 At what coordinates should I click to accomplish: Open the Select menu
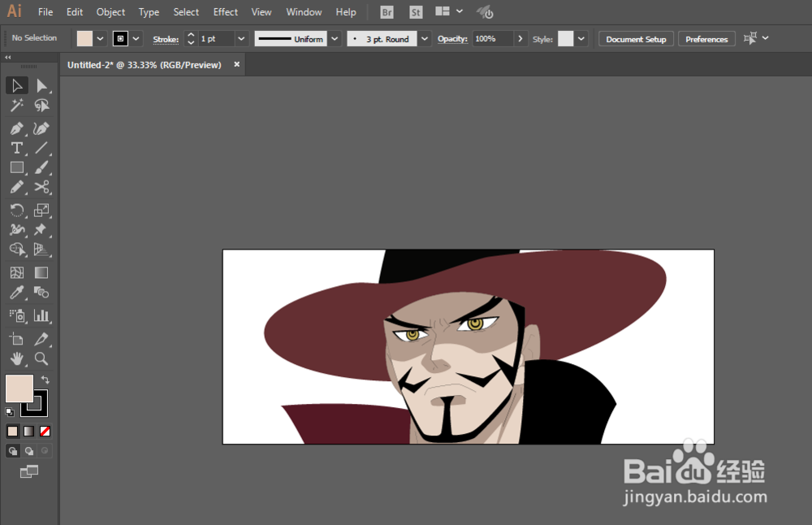tap(186, 12)
